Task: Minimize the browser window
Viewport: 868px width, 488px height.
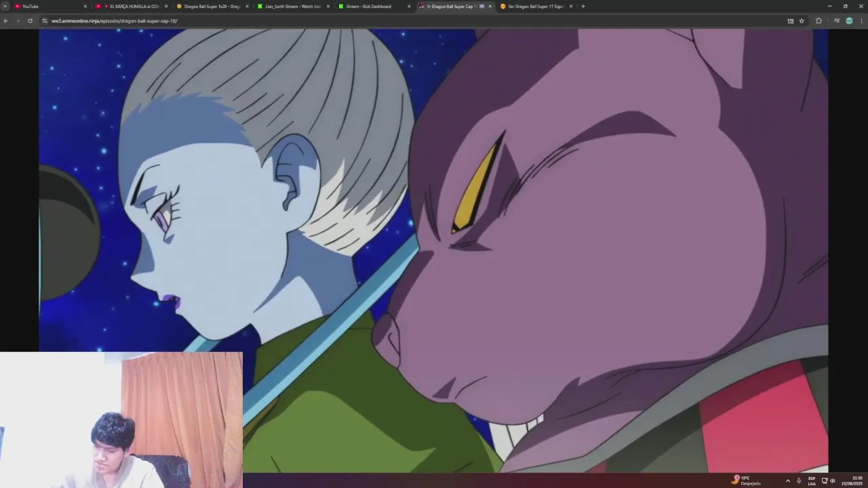Action: [829, 6]
